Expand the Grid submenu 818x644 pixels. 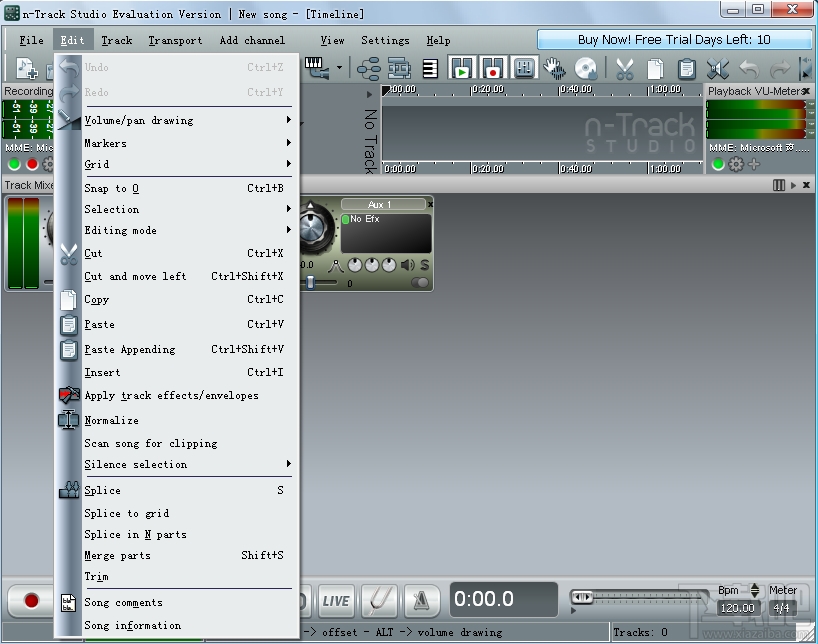coord(289,164)
